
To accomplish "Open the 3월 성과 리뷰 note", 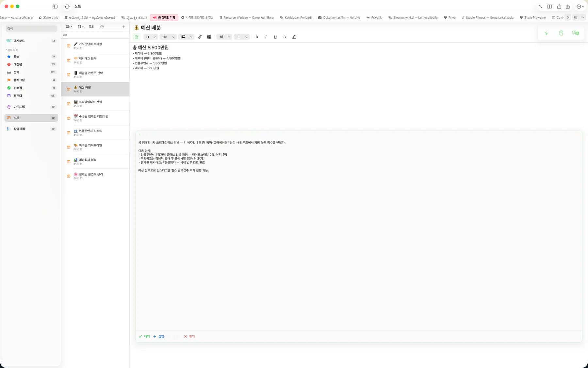I will coord(95,162).
